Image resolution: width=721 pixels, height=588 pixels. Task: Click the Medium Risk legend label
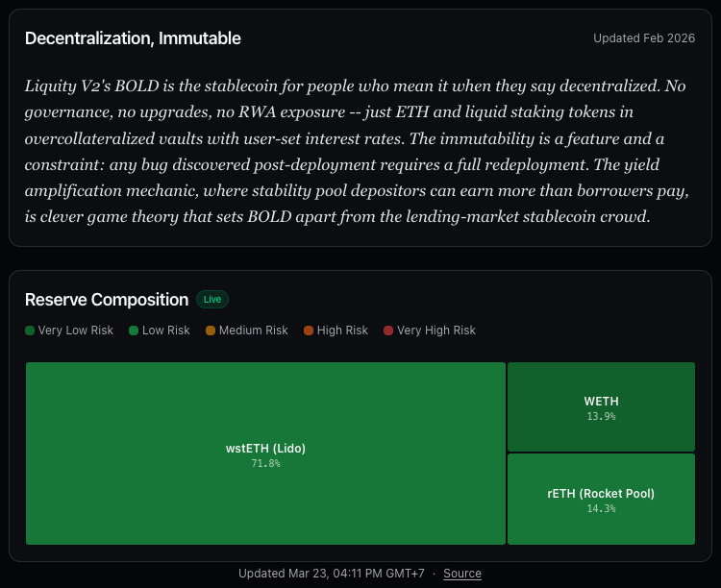pos(254,331)
